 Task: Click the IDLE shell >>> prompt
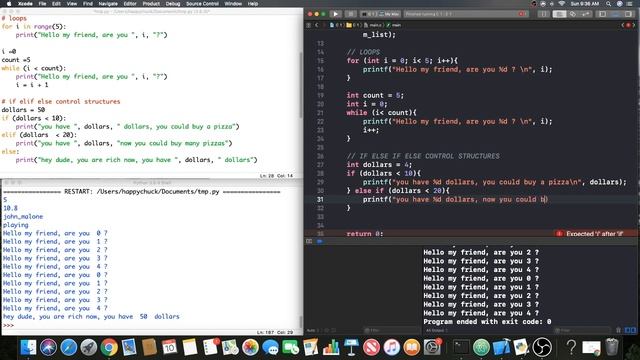(x=8, y=325)
